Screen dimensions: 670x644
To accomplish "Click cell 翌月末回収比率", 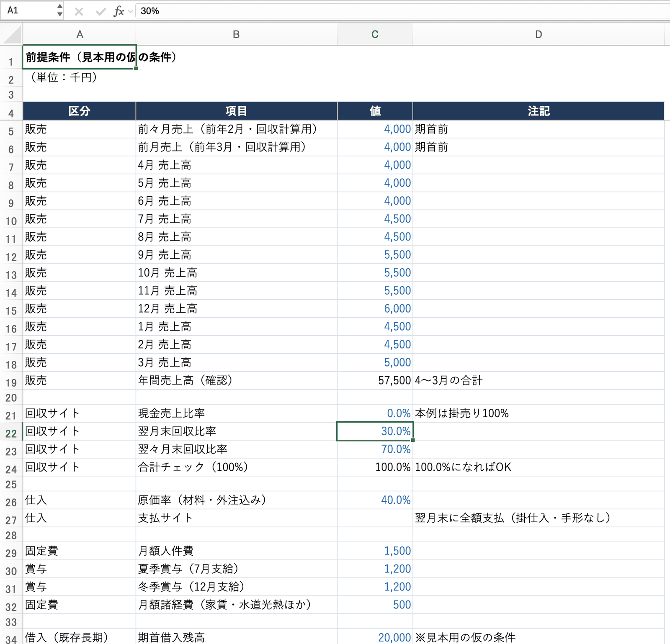I will (x=236, y=431).
